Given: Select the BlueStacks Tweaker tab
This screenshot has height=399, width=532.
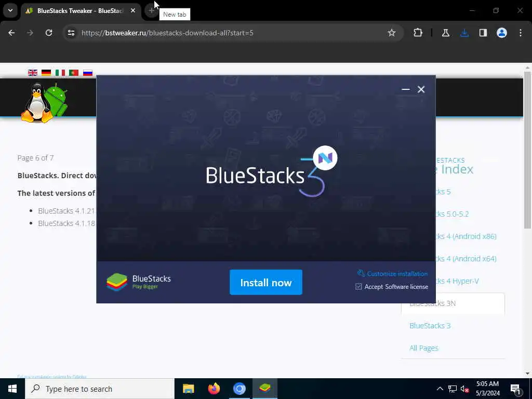Looking at the screenshot, I should point(81,10).
